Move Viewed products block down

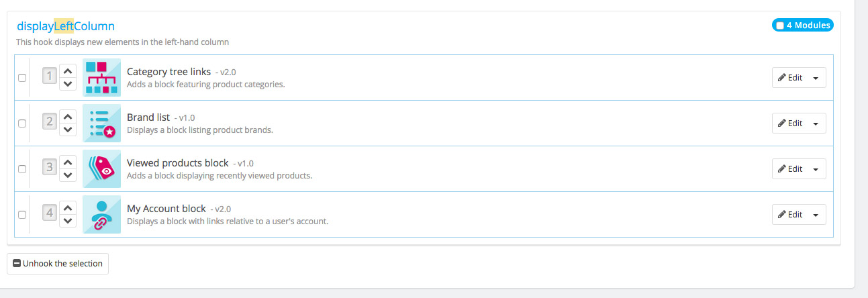(x=68, y=175)
